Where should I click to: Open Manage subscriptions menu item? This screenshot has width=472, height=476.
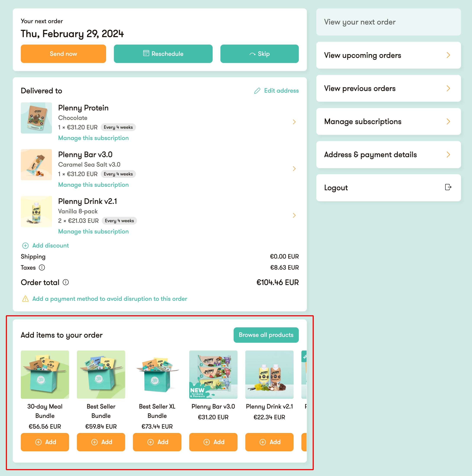coord(388,121)
